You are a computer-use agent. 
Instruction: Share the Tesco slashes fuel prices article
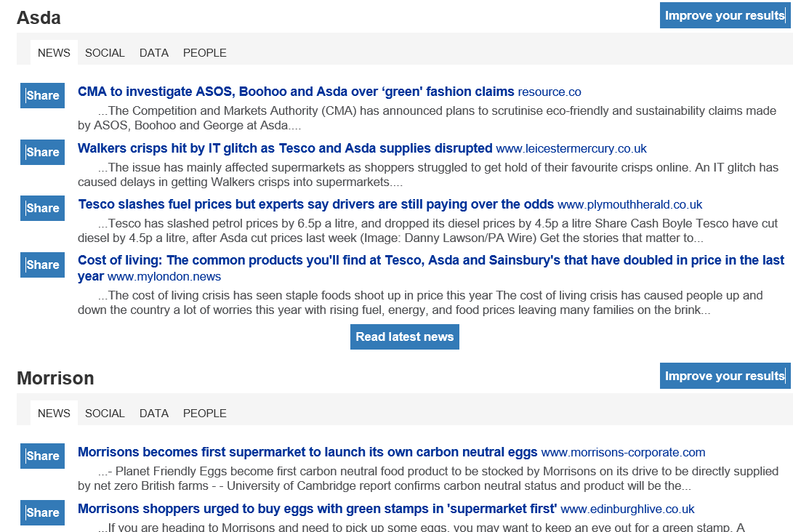coord(42,209)
